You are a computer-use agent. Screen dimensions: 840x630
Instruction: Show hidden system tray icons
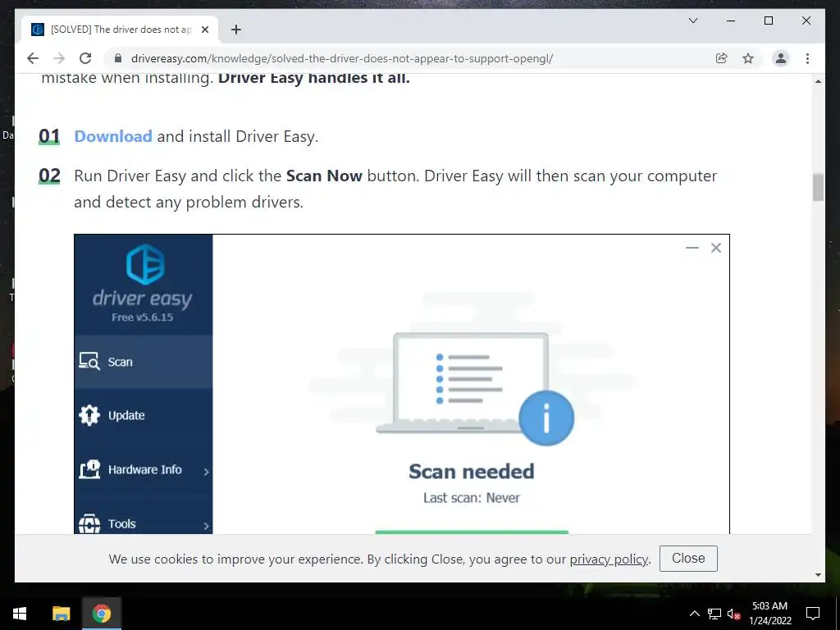click(x=694, y=614)
